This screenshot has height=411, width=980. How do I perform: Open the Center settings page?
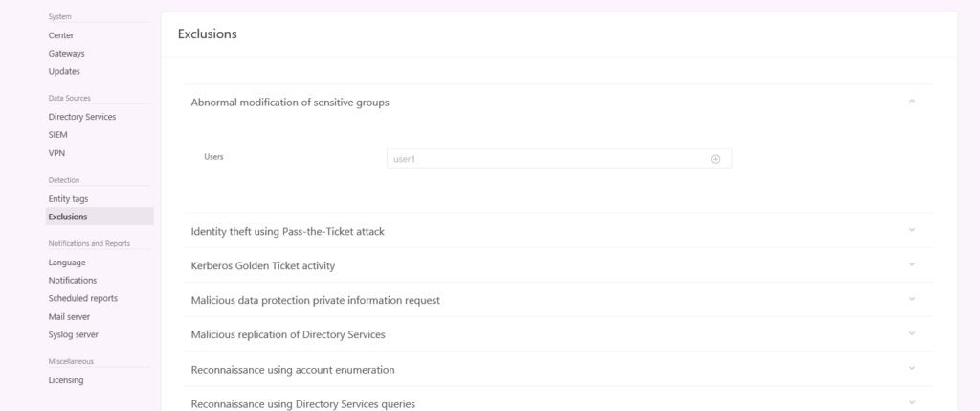click(60, 35)
